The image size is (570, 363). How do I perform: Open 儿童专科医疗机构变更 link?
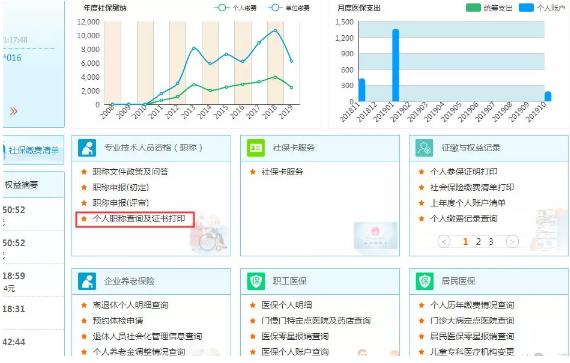pos(472,352)
